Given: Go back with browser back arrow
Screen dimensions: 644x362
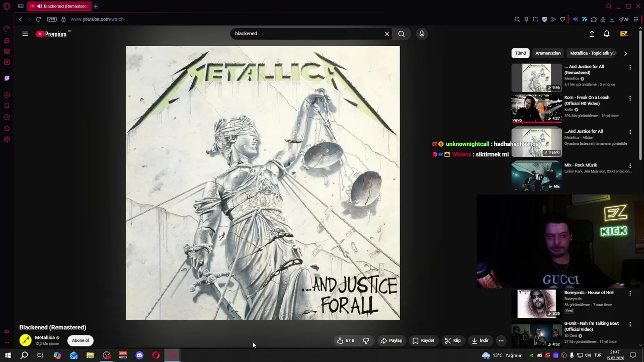Looking at the screenshot, I should pos(20,19).
